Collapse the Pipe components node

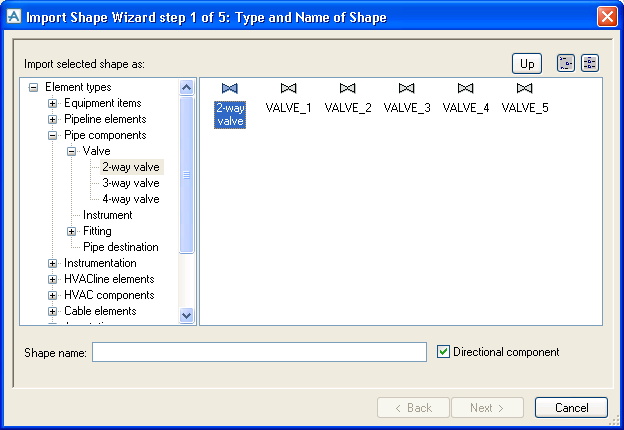[53, 135]
